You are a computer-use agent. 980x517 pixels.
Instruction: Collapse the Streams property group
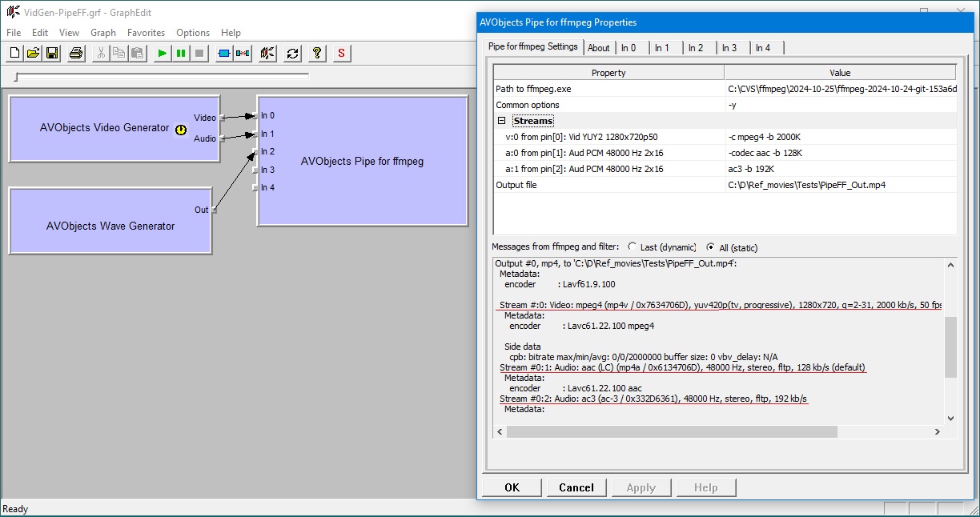point(502,120)
